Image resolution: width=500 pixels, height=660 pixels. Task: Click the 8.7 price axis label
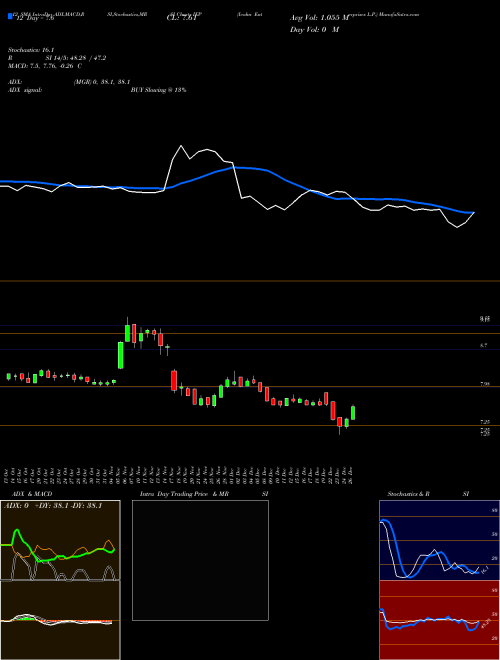484,345
